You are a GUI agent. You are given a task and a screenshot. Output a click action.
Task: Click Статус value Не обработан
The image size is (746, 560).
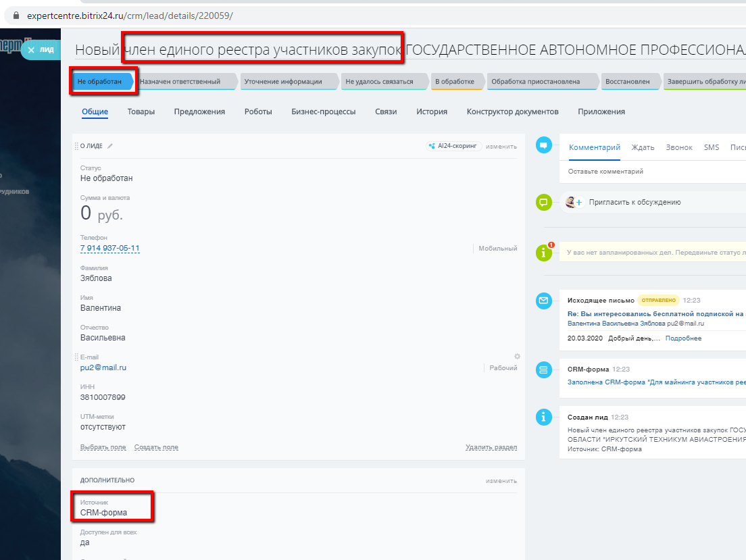[107, 178]
